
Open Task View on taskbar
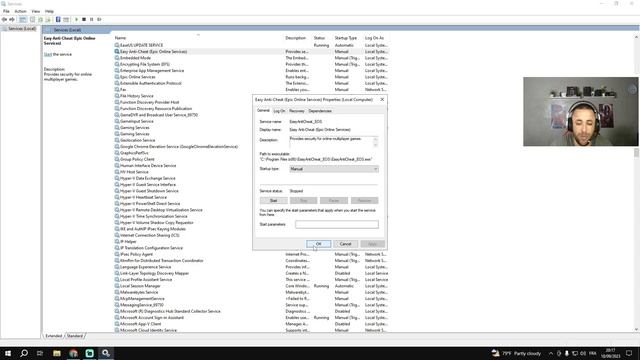[40, 353]
